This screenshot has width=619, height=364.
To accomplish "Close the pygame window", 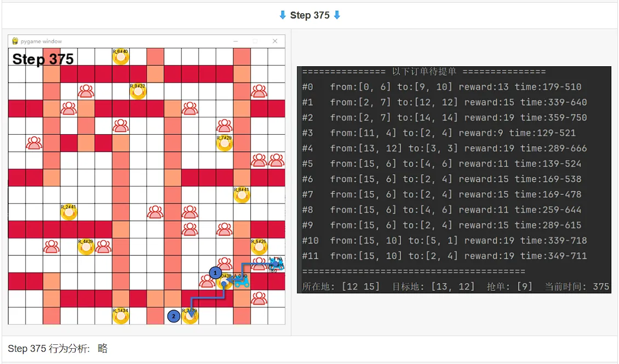I will (x=275, y=41).
